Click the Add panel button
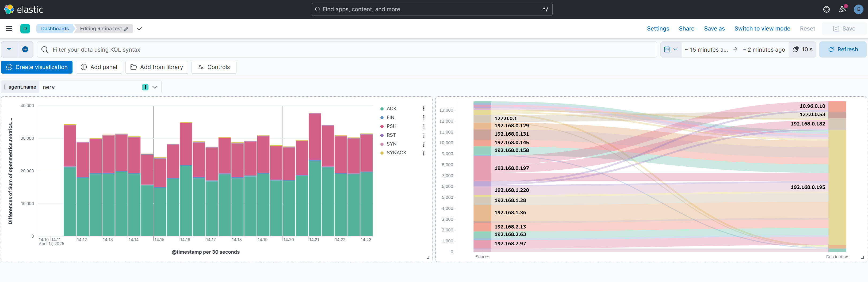 [99, 67]
